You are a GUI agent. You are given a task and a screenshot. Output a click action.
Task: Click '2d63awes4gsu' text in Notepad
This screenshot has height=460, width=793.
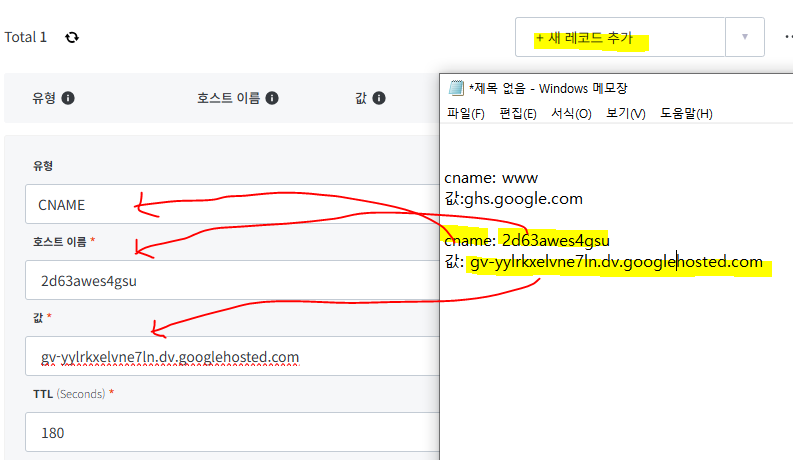(556, 241)
